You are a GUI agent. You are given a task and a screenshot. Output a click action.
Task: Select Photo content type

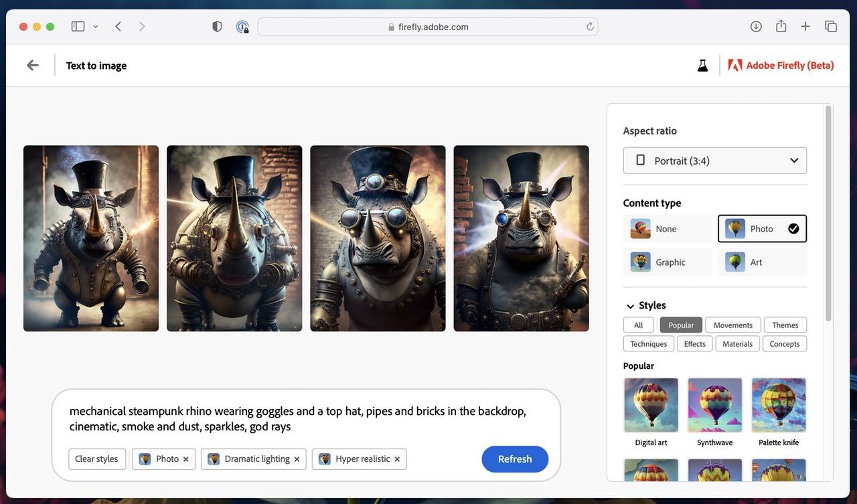coord(762,229)
